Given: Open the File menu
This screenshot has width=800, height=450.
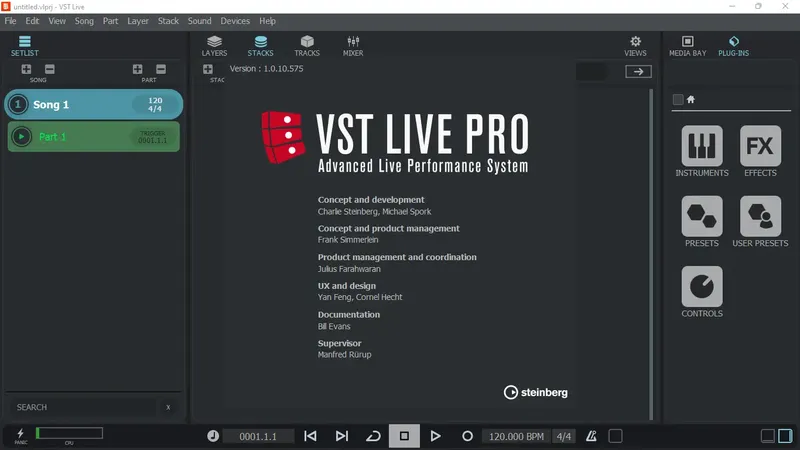Looking at the screenshot, I should coord(10,21).
